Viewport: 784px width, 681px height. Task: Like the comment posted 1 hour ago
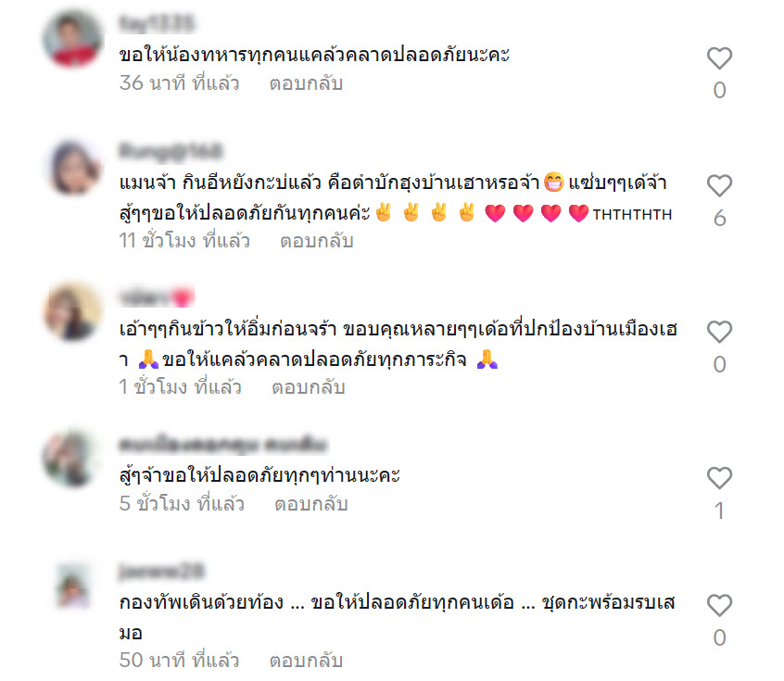[x=719, y=332]
